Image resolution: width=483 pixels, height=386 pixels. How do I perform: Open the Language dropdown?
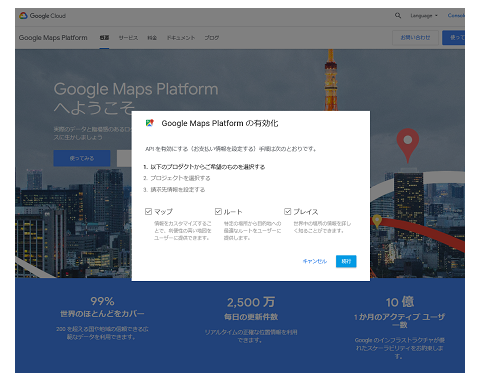click(424, 16)
